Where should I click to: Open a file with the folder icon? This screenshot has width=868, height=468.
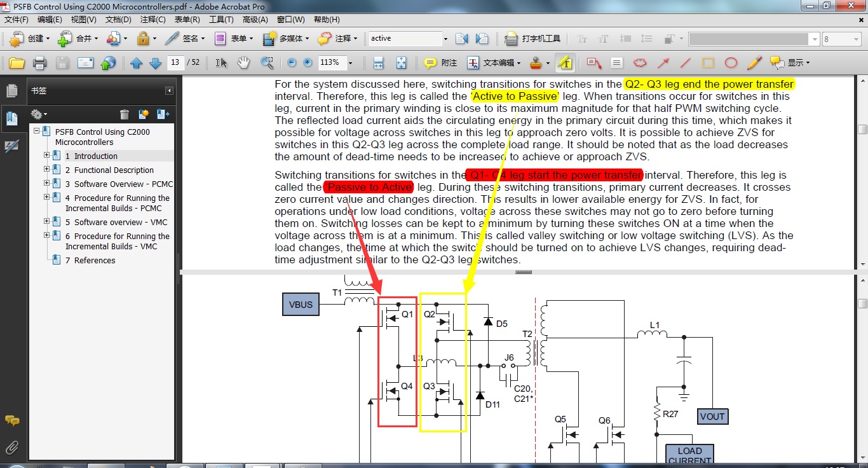[x=17, y=63]
